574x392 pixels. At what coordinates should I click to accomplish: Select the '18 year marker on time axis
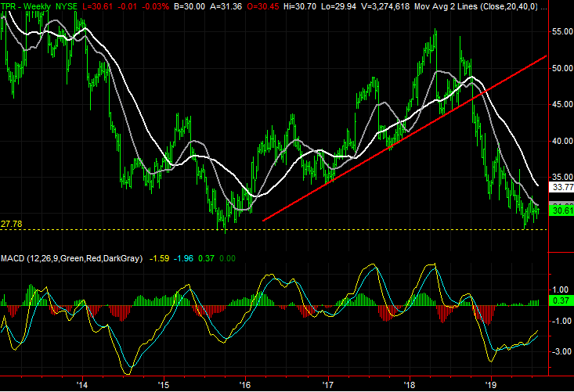coord(409,385)
